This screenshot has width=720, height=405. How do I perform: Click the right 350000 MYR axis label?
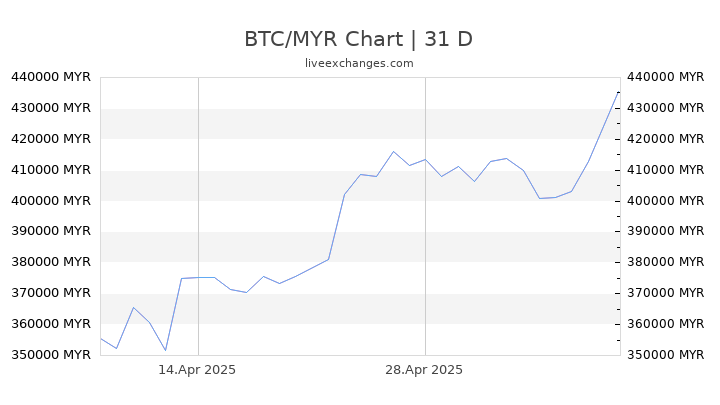[x=665, y=355]
